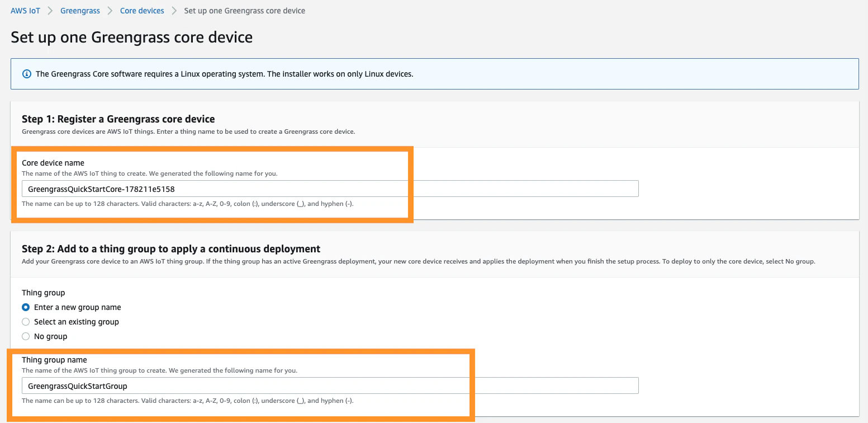Click the 'name of the AWS IoT thing to create' hint
The width and height of the screenshot is (868, 423).
(150, 173)
